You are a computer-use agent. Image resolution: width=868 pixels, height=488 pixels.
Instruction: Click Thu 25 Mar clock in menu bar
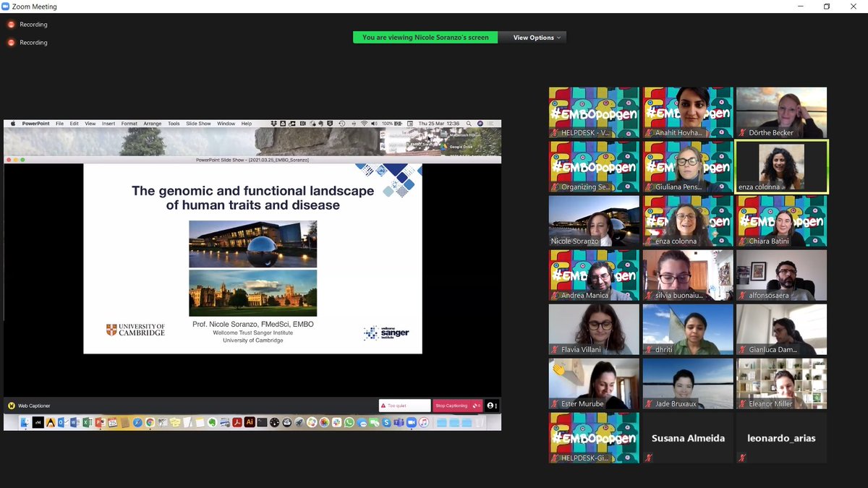(439, 124)
